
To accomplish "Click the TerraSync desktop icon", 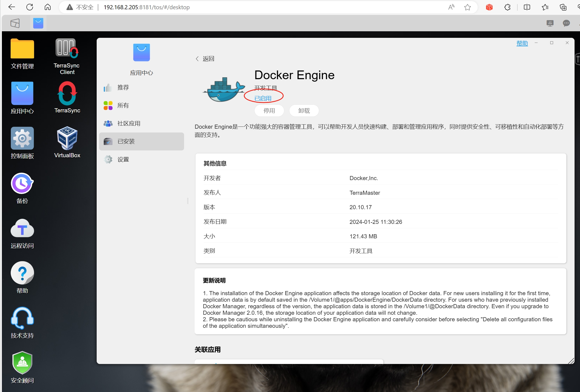I will click(x=67, y=94).
